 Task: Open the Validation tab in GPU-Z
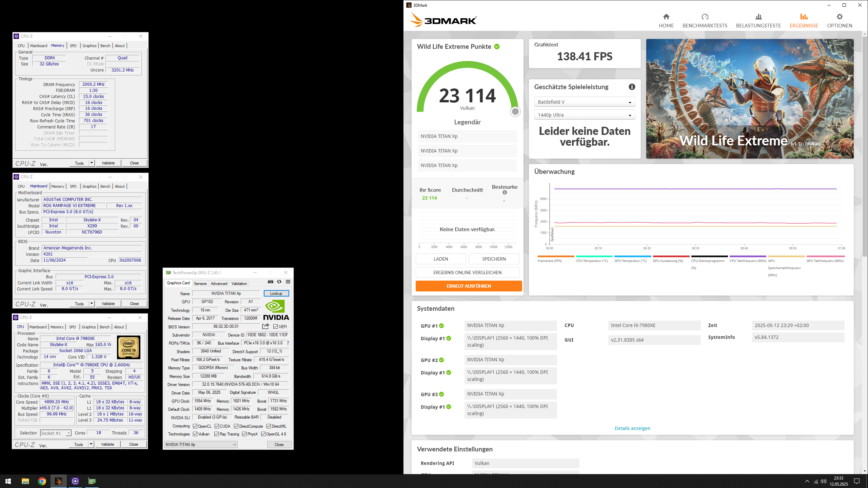coord(239,284)
